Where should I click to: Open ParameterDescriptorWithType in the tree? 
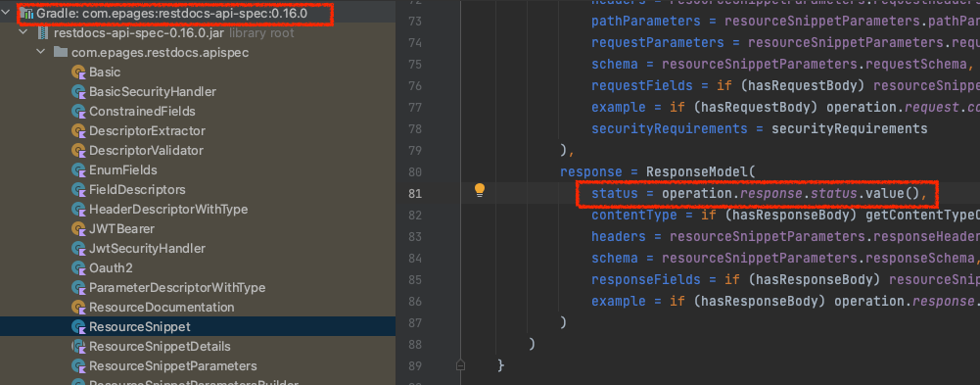click(177, 288)
